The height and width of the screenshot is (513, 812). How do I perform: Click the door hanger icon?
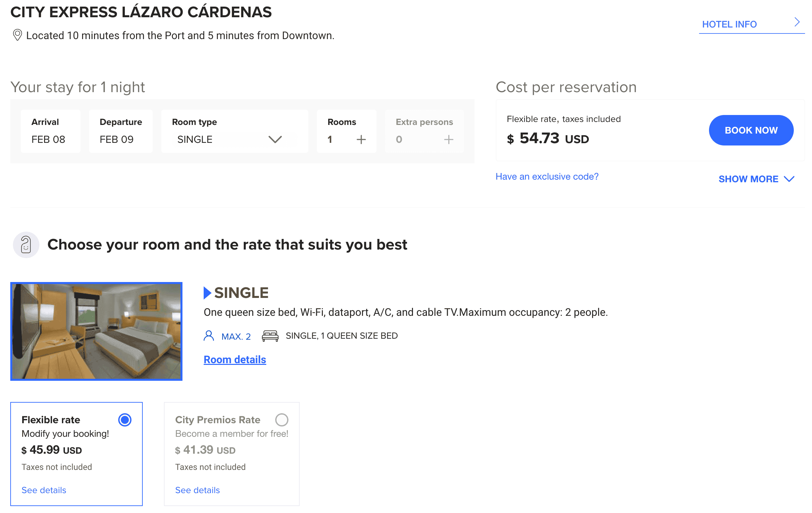26,245
